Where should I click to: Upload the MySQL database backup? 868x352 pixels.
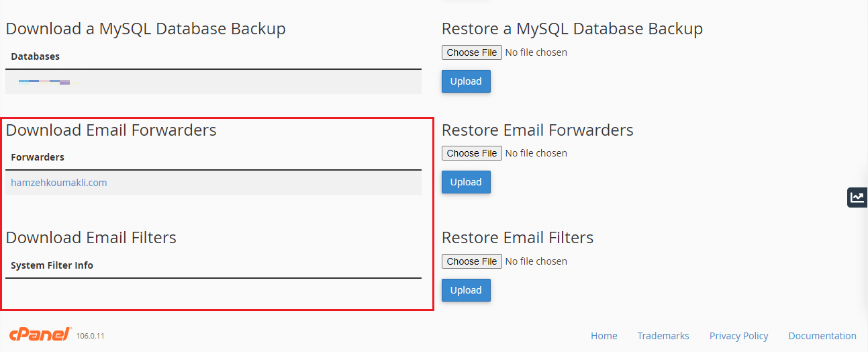(466, 81)
